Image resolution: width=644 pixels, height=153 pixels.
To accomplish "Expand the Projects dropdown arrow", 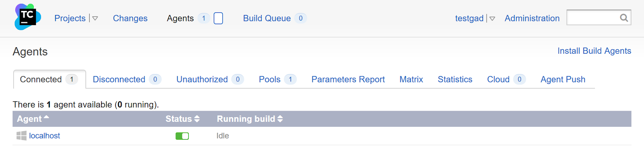I will (95, 18).
